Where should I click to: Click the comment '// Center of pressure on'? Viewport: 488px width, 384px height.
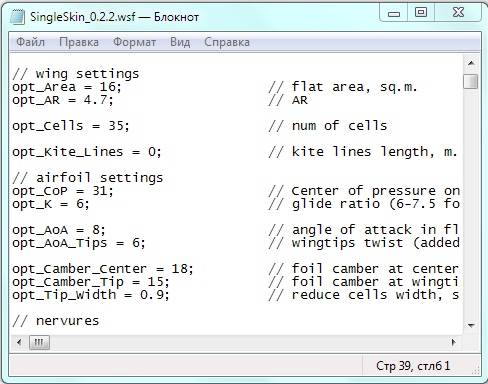tap(364, 191)
